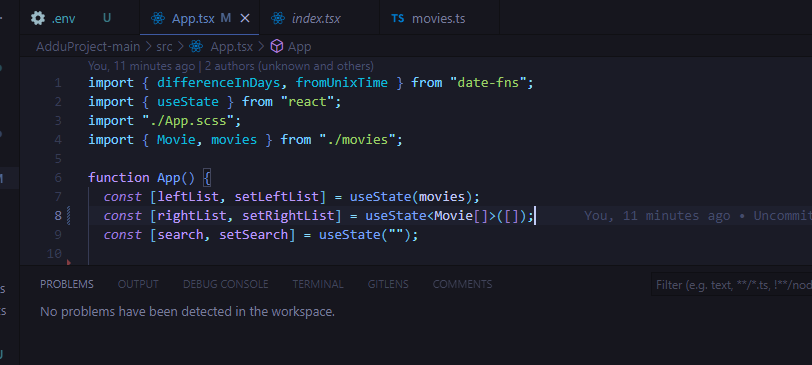Click the "date-fns" string
The height and width of the screenshot is (365, 812).
(x=488, y=83)
